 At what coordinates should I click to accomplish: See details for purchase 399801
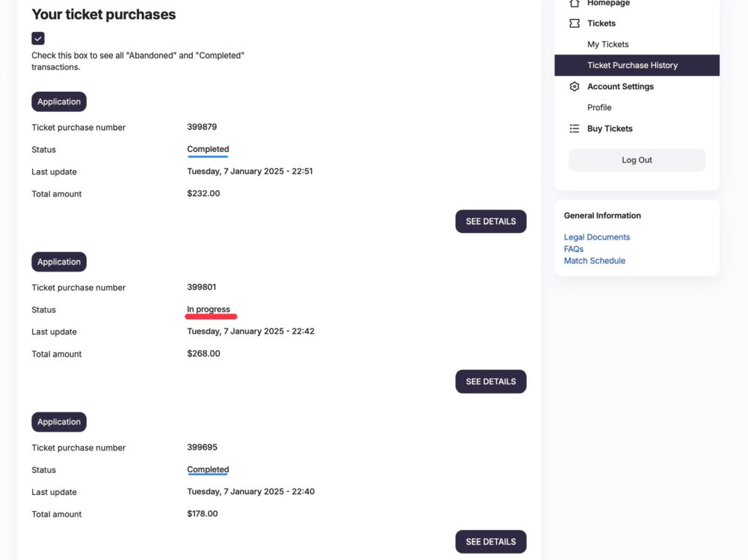click(491, 382)
